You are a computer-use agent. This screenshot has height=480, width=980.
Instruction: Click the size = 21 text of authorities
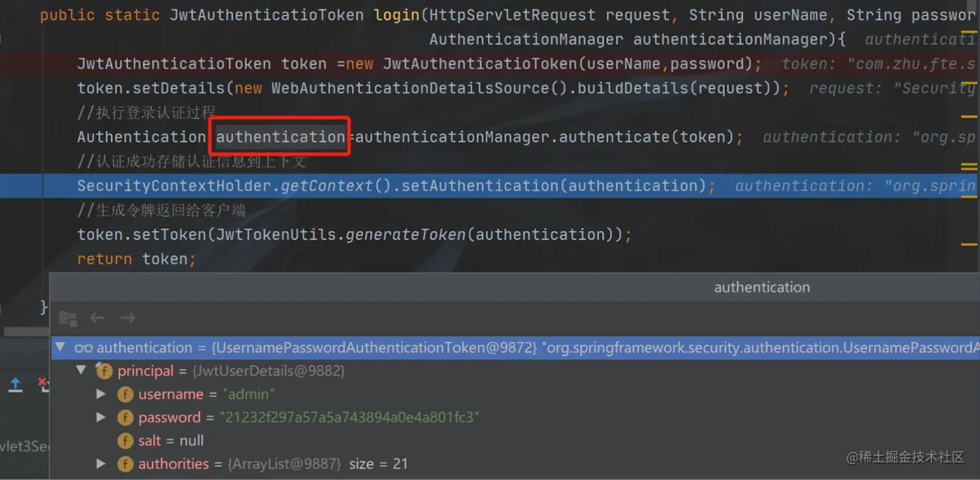[378, 464]
